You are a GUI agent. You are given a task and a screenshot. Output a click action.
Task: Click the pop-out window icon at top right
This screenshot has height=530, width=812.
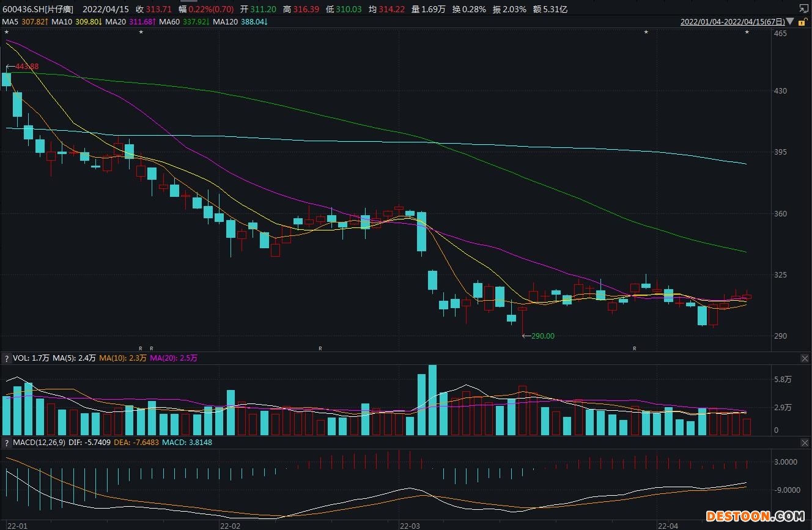click(x=803, y=8)
